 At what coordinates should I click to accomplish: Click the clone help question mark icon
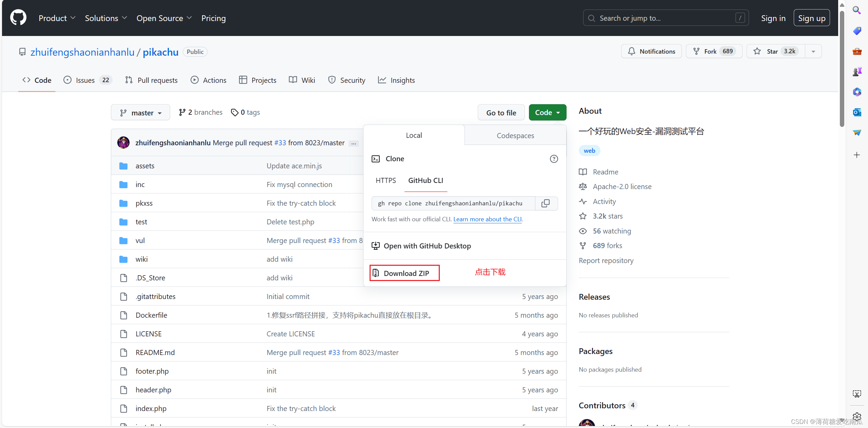(554, 159)
